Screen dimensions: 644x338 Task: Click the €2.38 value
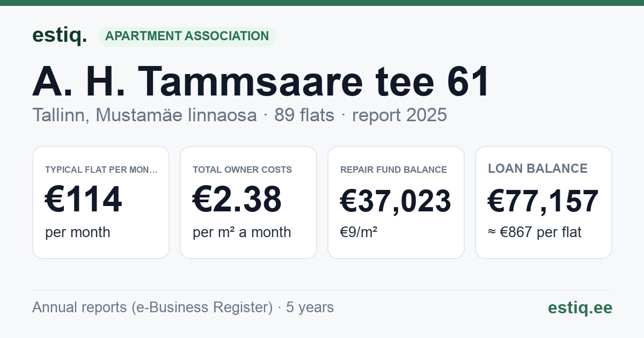click(237, 200)
